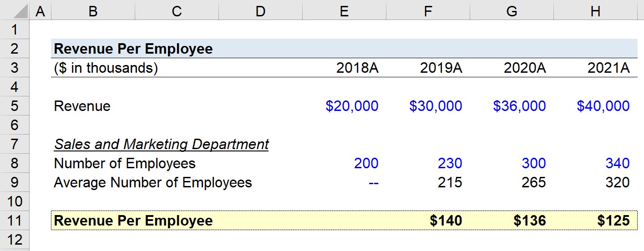Click the Number of Employees label
Screen dimensions: 644x251
(125, 163)
